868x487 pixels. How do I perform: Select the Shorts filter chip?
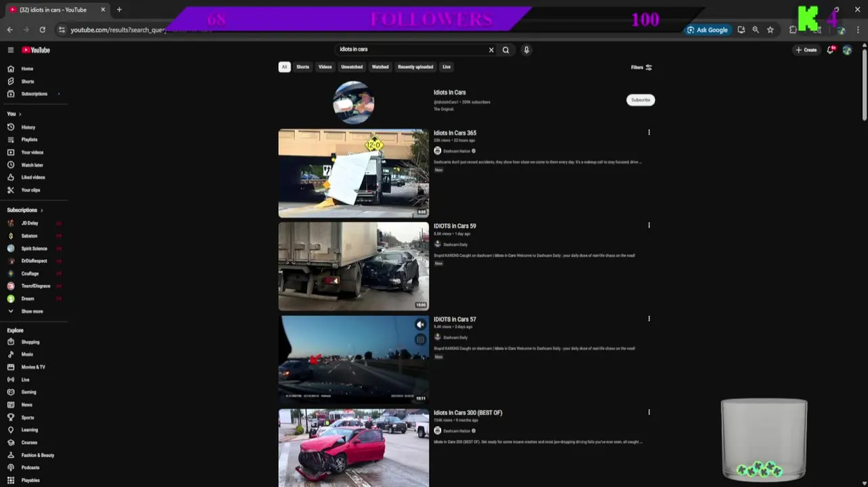pyautogui.click(x=302, y=67)
